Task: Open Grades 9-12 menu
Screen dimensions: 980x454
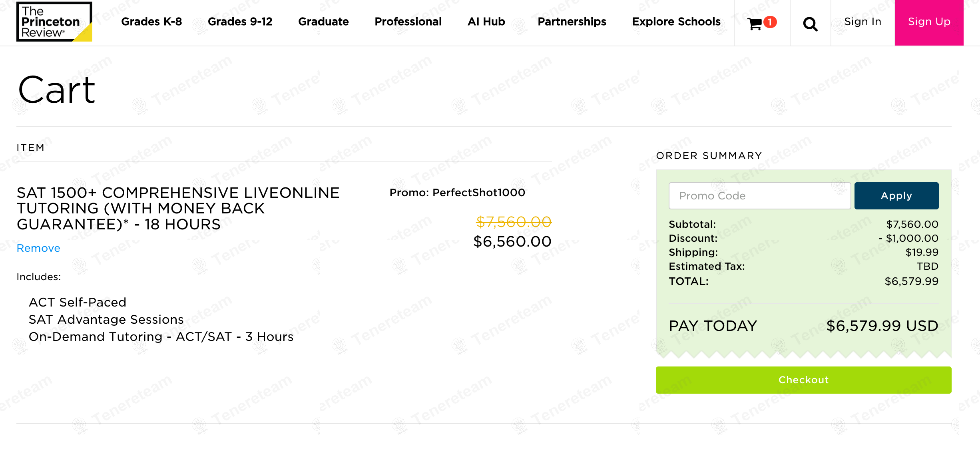Action: [240, 22]
